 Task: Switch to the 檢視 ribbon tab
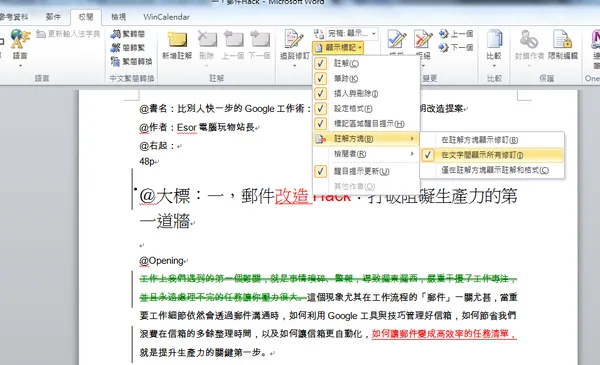[119, 17]
